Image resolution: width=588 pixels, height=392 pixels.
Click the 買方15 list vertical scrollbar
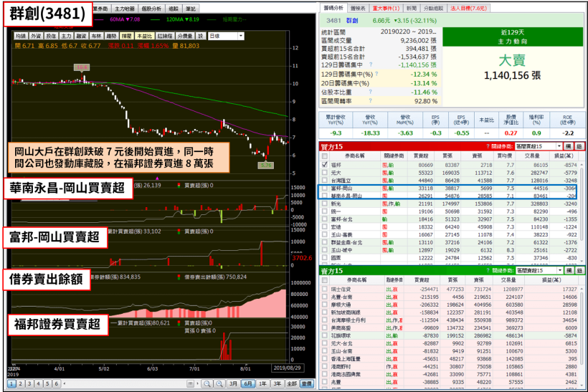tap(582, 213)
